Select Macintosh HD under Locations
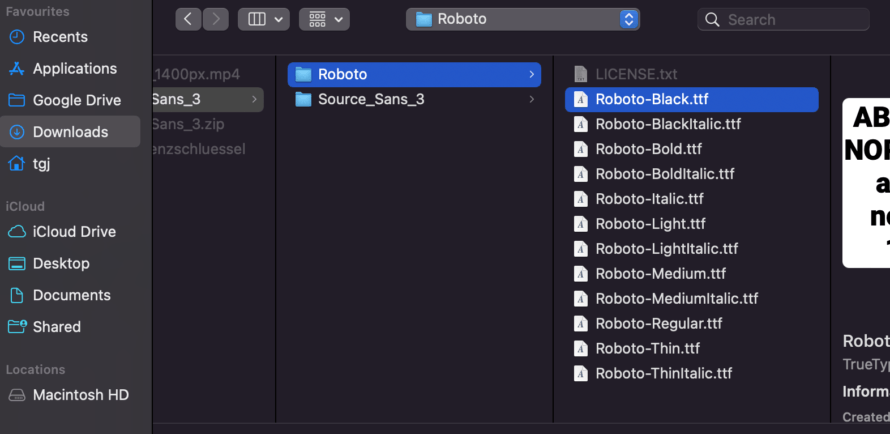 (x=80, y=395)
